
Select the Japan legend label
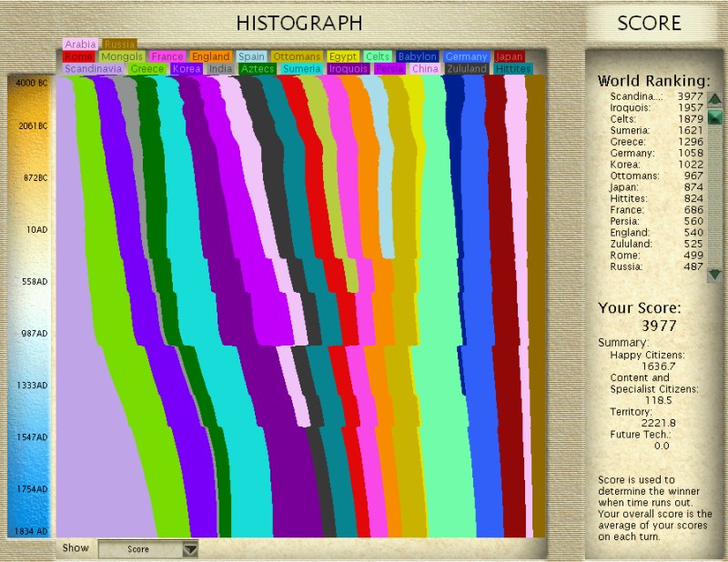point(510,56)
